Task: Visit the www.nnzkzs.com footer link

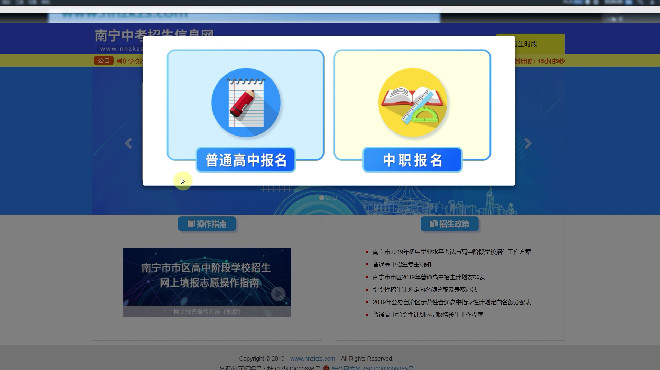Action: click(x=312, y=359)
